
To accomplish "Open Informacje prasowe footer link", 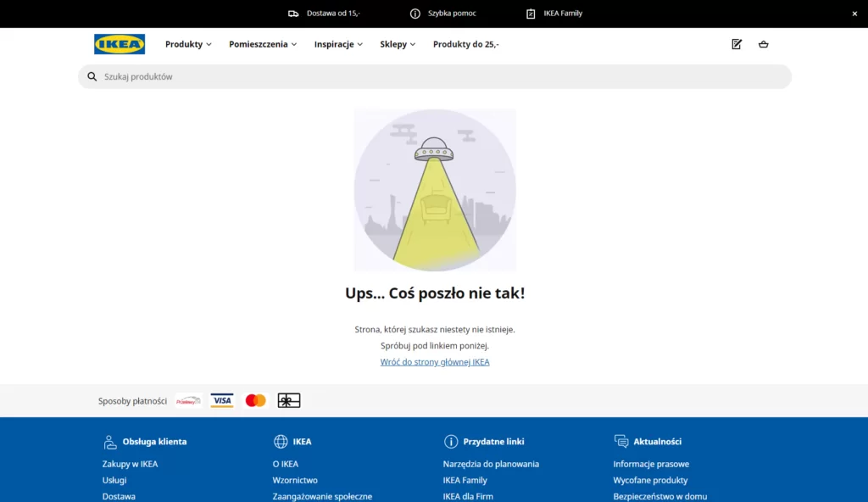I will [651, 464].
